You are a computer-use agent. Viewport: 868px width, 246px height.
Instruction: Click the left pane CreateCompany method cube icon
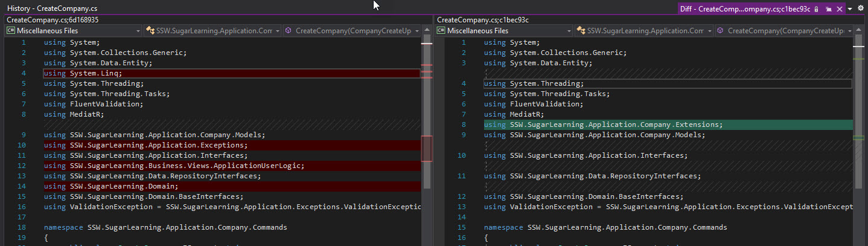[289, 31]
